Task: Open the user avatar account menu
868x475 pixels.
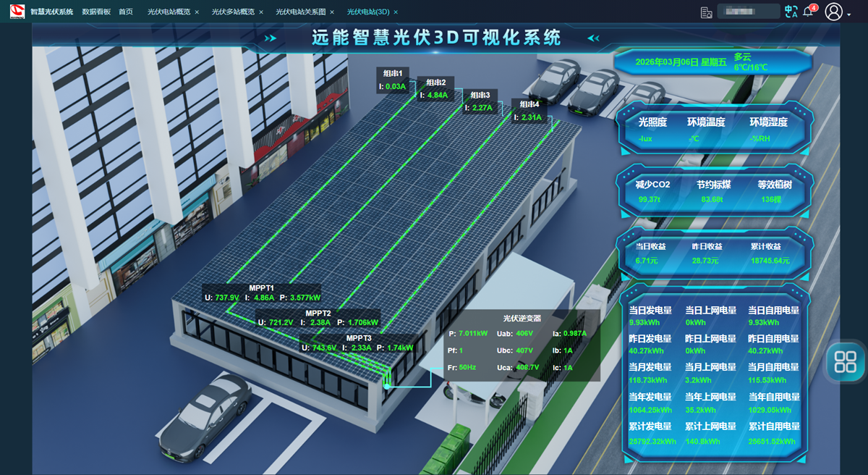Action: 834,12
